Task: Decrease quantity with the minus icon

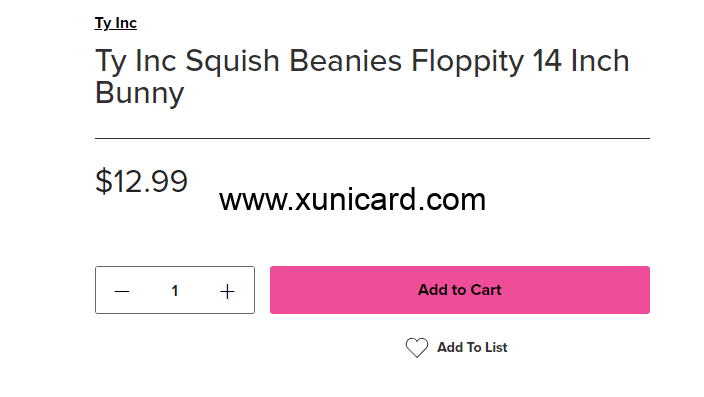Action: click(x=122, y=291)
